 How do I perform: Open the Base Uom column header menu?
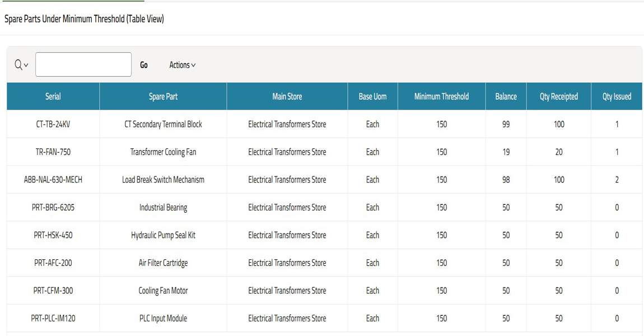point(372,96)
